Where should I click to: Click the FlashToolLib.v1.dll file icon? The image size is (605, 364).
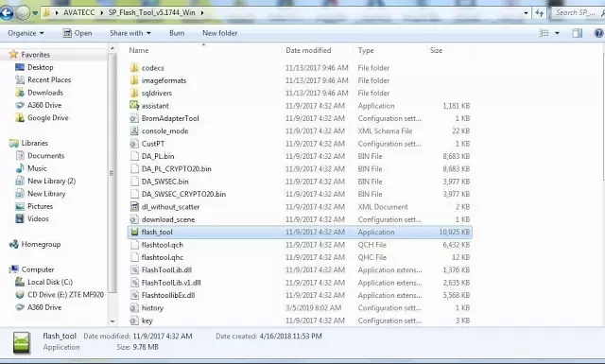pyautogui.click(x=134, y=283)
